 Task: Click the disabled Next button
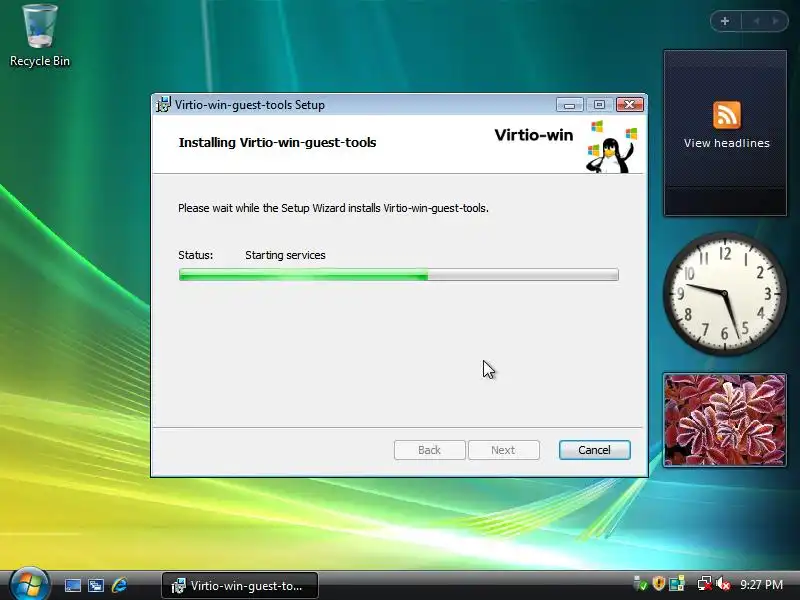(504, 450)
